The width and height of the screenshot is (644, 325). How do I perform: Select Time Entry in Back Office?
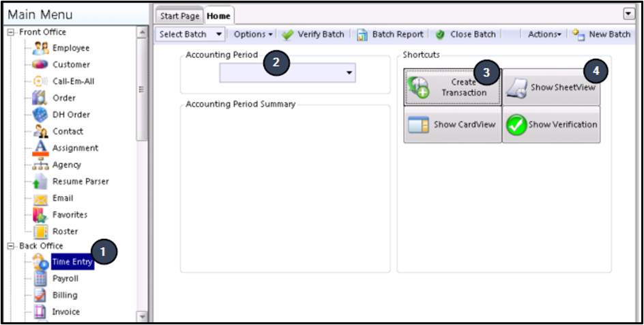click(x=72, y=262)
